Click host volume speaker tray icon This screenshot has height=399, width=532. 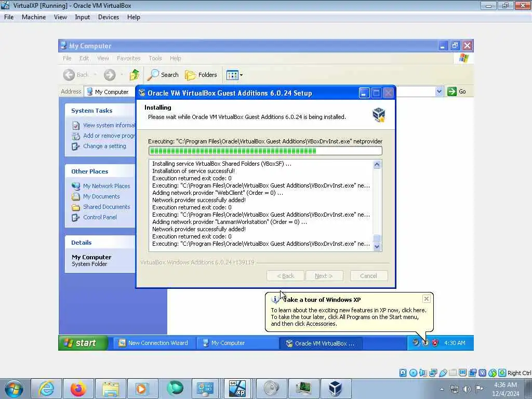tap(467, 389)
